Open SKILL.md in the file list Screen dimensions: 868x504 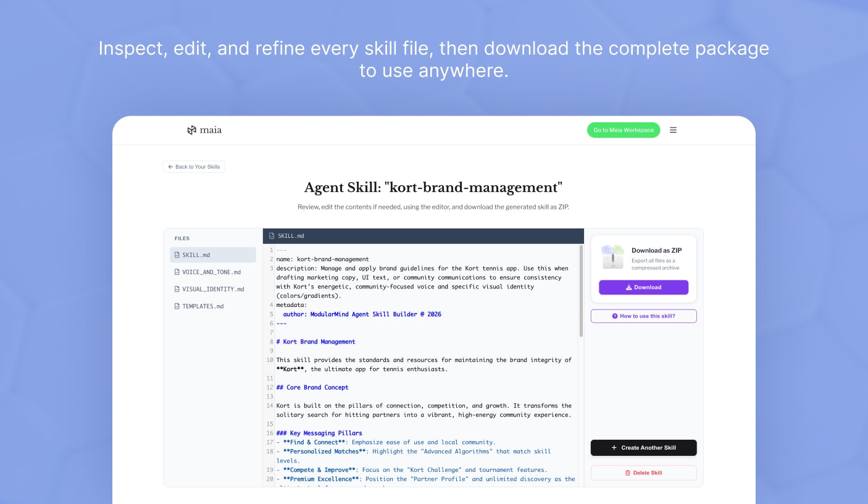pyautogui.click(x=213, y=255)
